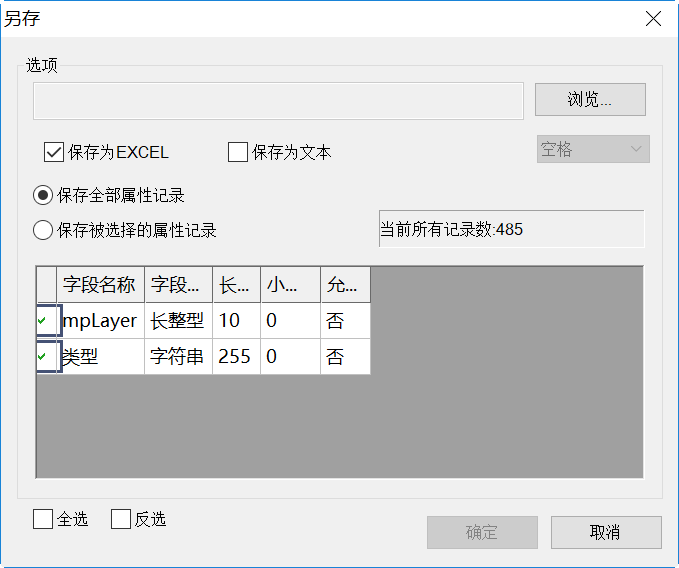Click the 字符串 field type cell

(178, 357)
